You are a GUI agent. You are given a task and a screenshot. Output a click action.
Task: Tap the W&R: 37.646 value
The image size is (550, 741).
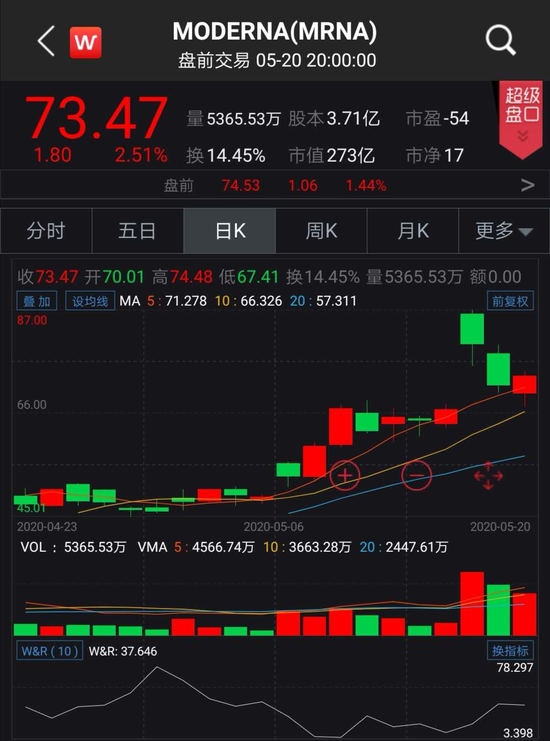(123, 651)
